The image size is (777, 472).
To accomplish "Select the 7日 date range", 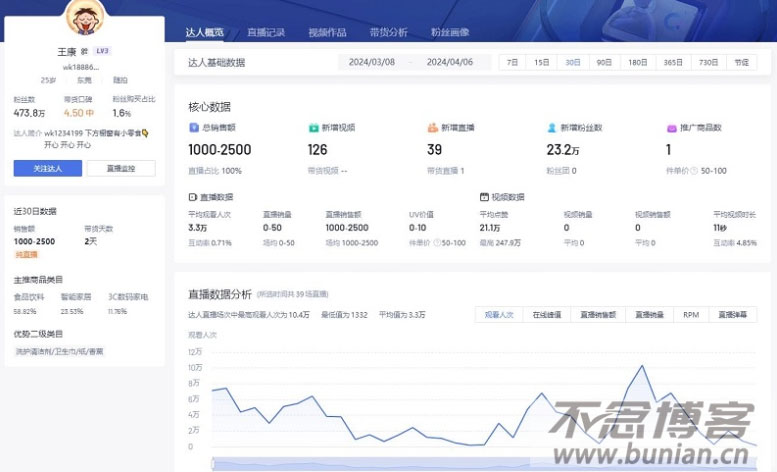I will [512, 62].
